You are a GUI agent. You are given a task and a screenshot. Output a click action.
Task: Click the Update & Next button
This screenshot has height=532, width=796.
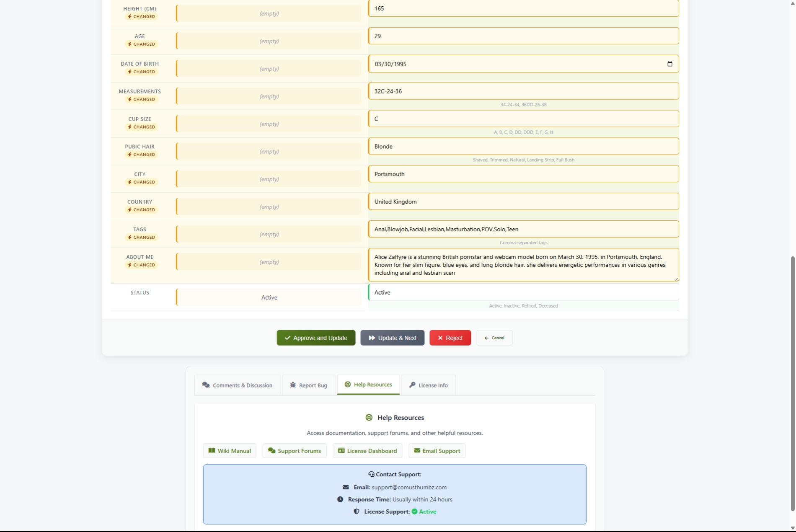[392, 338]
